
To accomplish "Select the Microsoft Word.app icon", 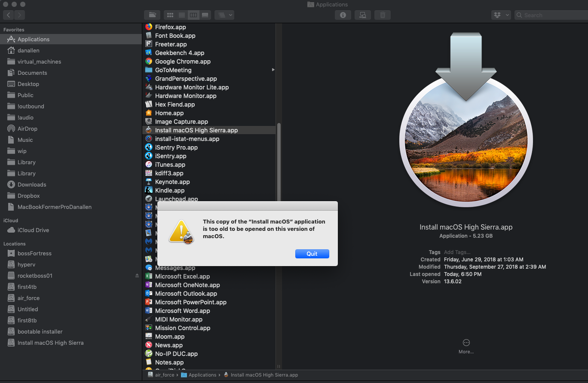I will tap(149, 311).
